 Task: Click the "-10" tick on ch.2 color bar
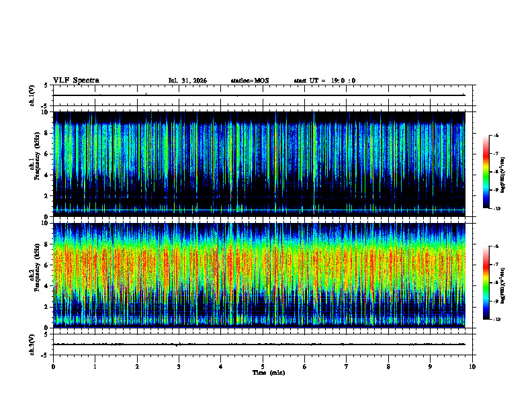coord(497,320)
